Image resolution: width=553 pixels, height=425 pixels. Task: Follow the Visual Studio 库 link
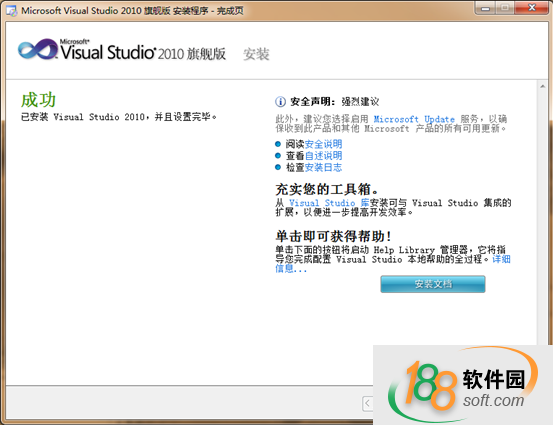[x=329, y=203]
